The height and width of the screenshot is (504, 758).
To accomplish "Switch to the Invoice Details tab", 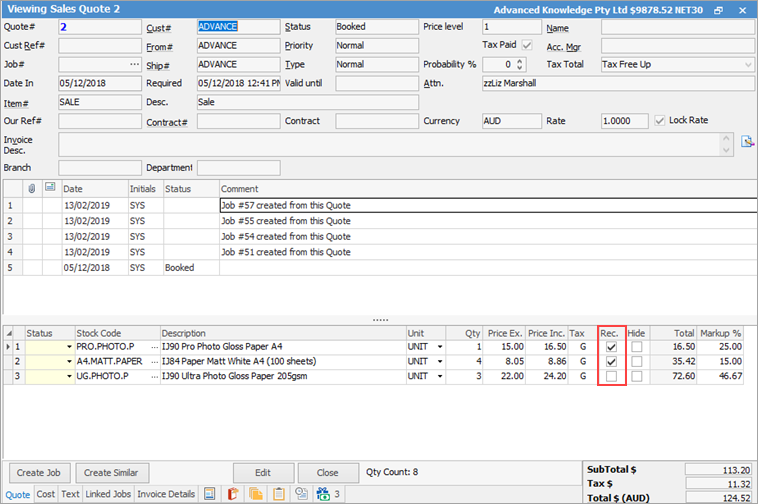I will tap(166, 494).
